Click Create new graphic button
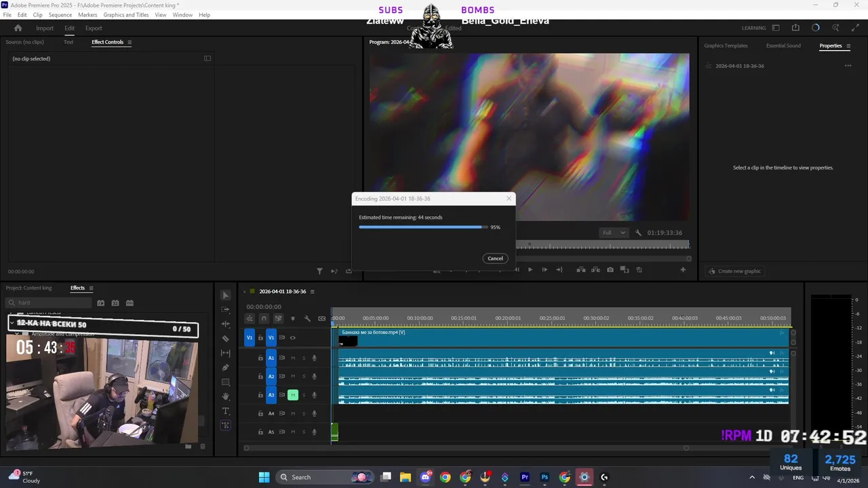Viewport: 868px width, 488px height. coord(734,271)
